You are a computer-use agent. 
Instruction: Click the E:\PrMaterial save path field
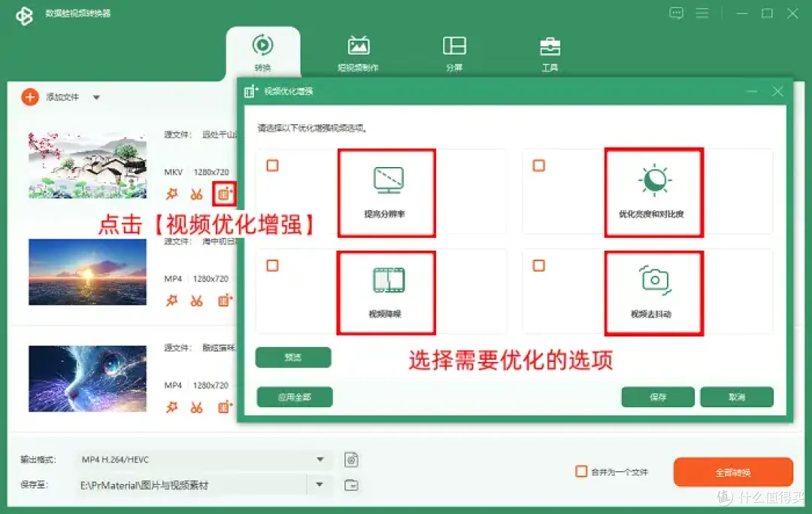(x=192, y=485)
